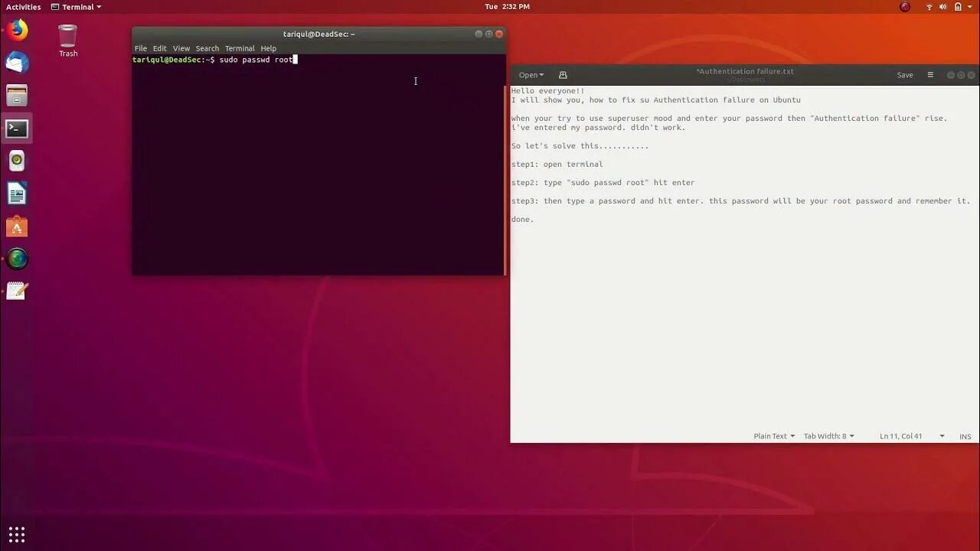Launch Firefox from the dock
This screenshot has height=551, width=980.
point(17,31)
